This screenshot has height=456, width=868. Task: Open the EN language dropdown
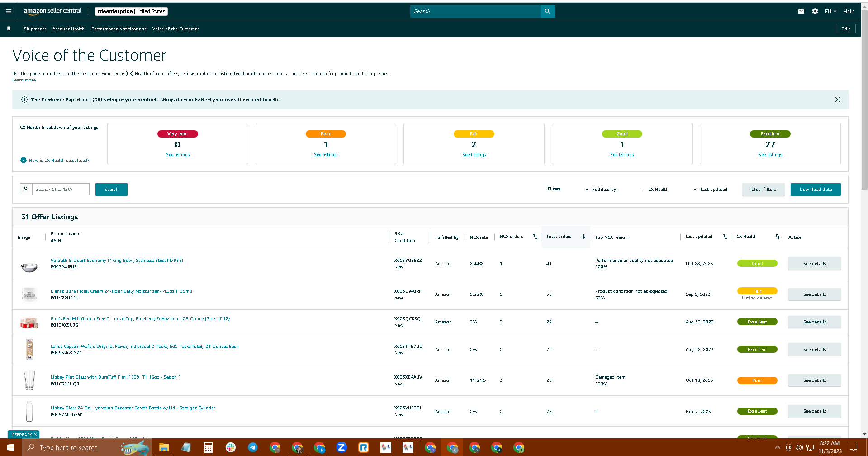830,11
